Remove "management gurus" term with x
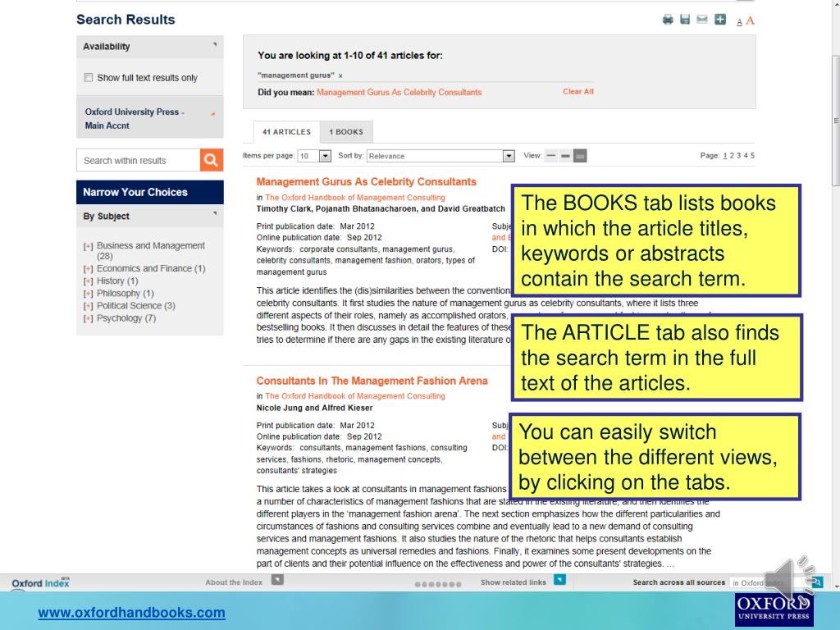 [340, 75]
